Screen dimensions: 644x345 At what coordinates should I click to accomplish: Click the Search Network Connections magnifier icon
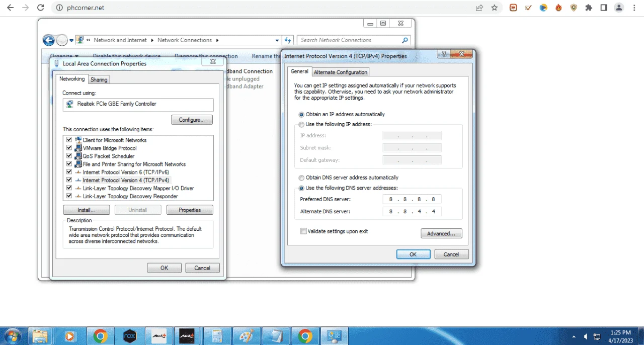pos(405,40)
